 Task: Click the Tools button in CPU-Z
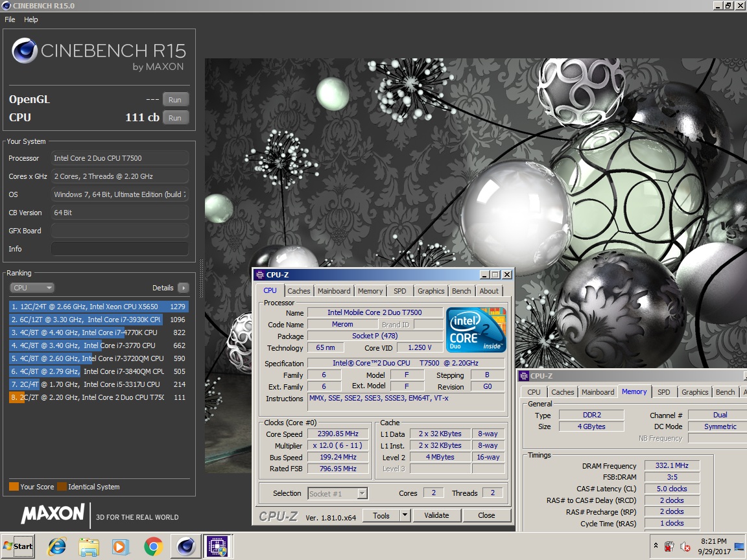click(x=381, y=515)
